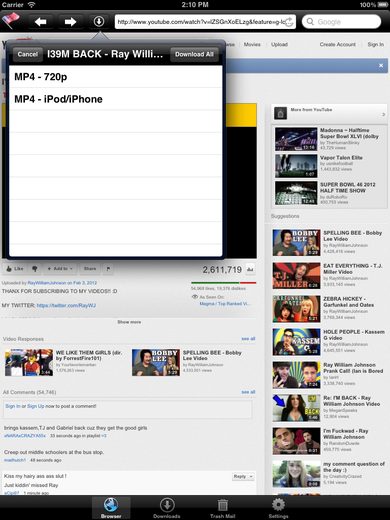The image size is (390, 520).
Task: Open Madonna Halftime Super Bowl video thumbnail
Action: coord(296,139)
